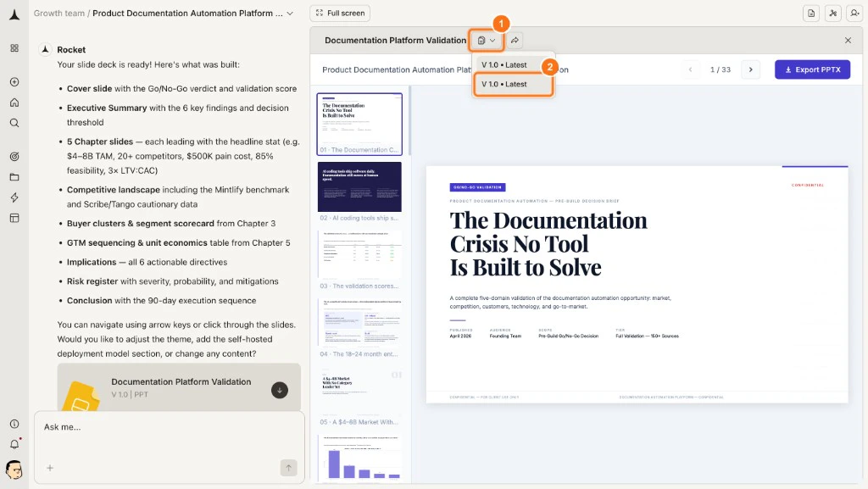The height and width of the screenshot is (489, 868).
Task: Click the Executive Summary bullet text
Action: pyautogui.click(x=178, y=115)
